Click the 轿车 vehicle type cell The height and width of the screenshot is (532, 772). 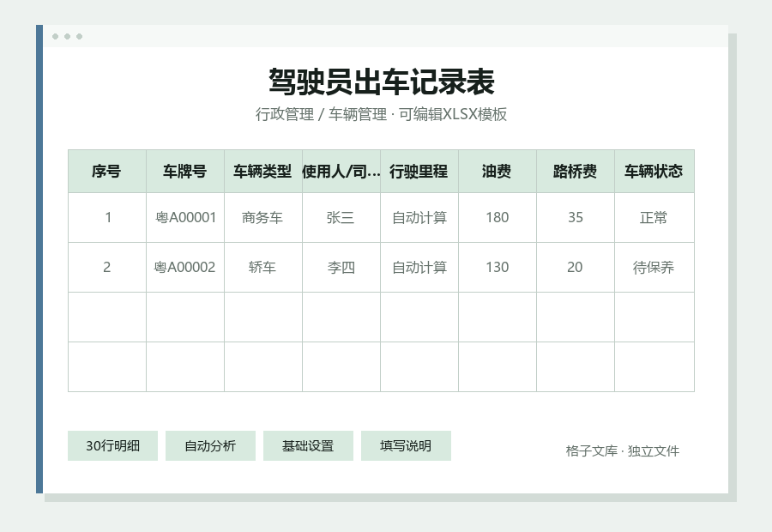point(263,268)
